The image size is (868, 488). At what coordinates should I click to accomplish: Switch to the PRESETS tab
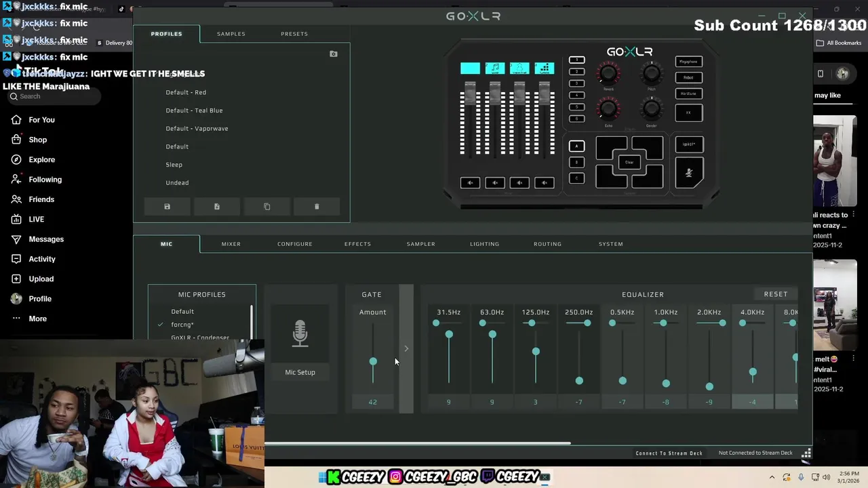pos(294,34)
